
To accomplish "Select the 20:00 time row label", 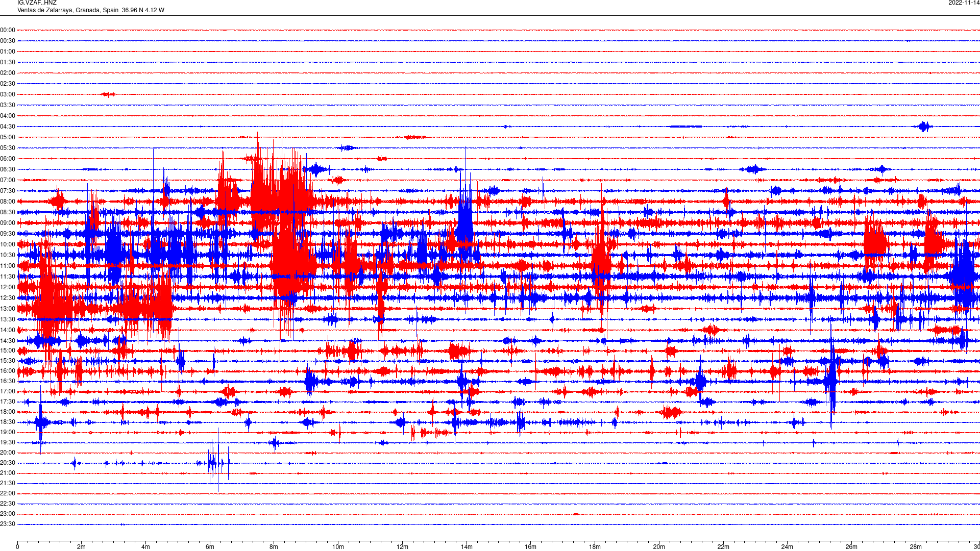I will point(8,453).
